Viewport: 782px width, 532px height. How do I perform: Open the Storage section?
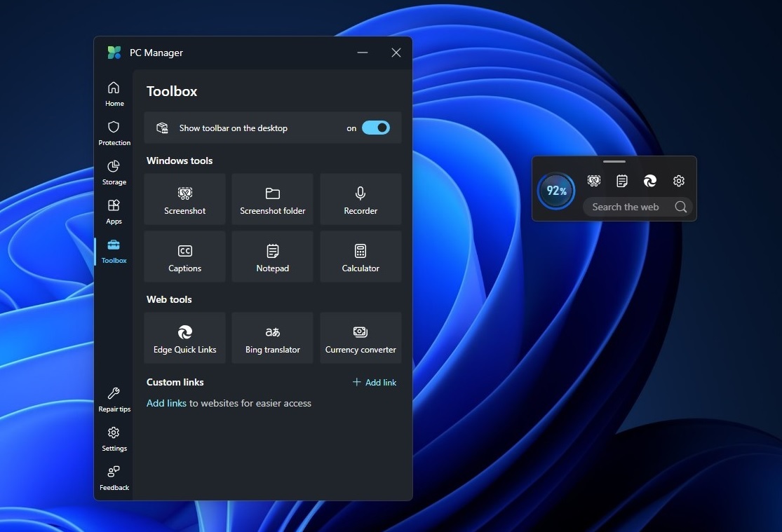[114, 172]
